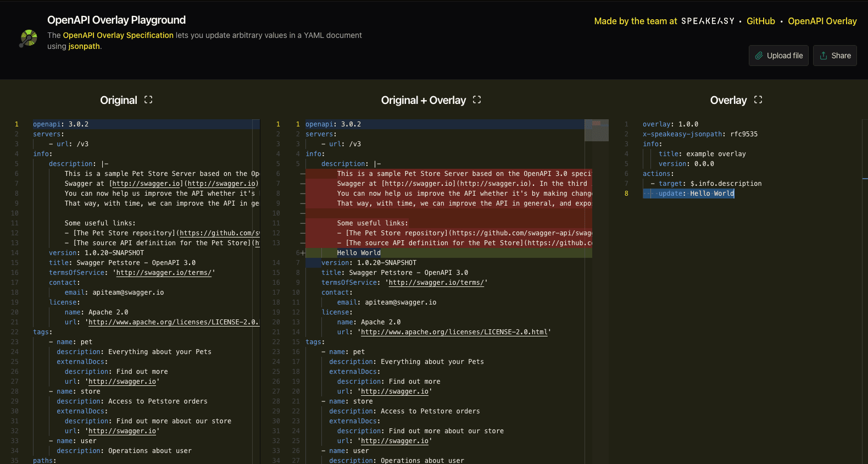Open the jsonpath link
This screenshot has height=464, width=868.
tap(84, 46)
